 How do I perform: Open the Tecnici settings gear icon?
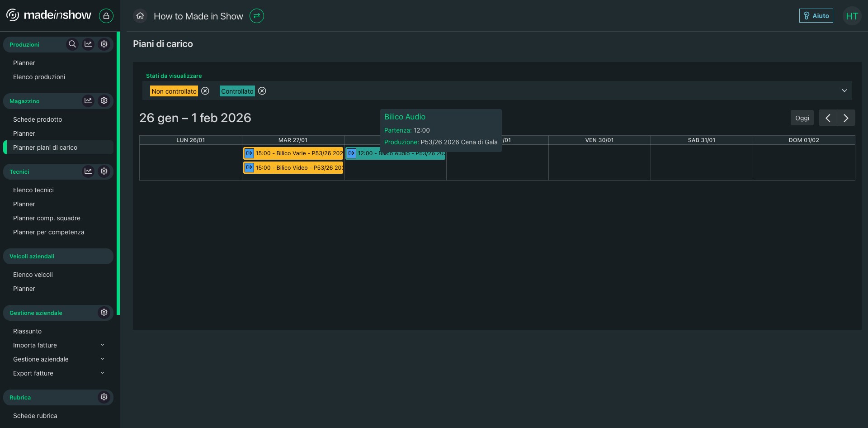click(104, 171)
